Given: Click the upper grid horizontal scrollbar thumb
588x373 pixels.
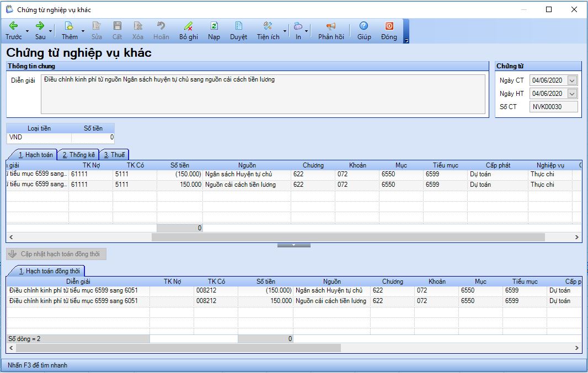Looking at the screenshot, I should tap(348, 237).
